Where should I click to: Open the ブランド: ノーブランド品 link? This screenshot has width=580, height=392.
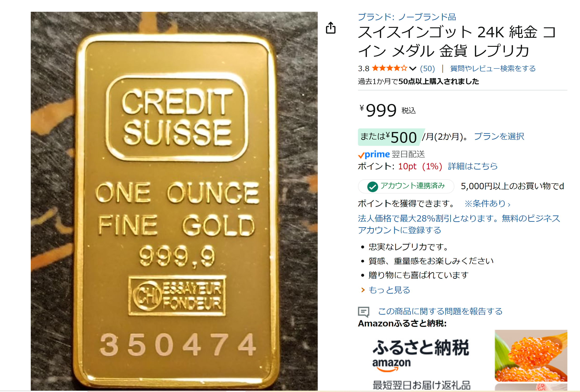coord(407,17)
